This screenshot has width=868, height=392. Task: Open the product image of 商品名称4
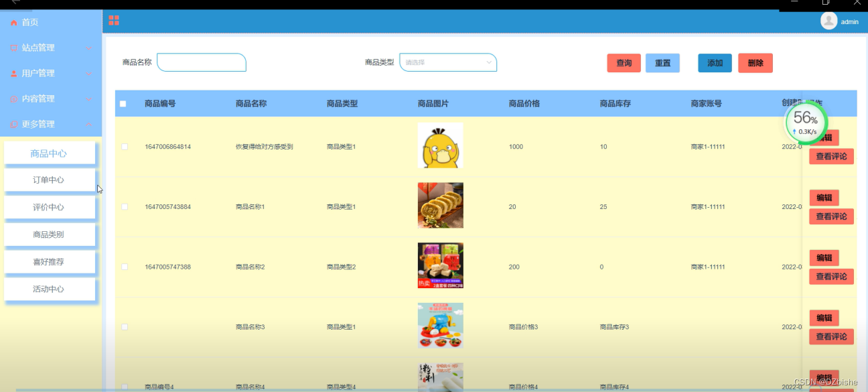click(441, 377)
